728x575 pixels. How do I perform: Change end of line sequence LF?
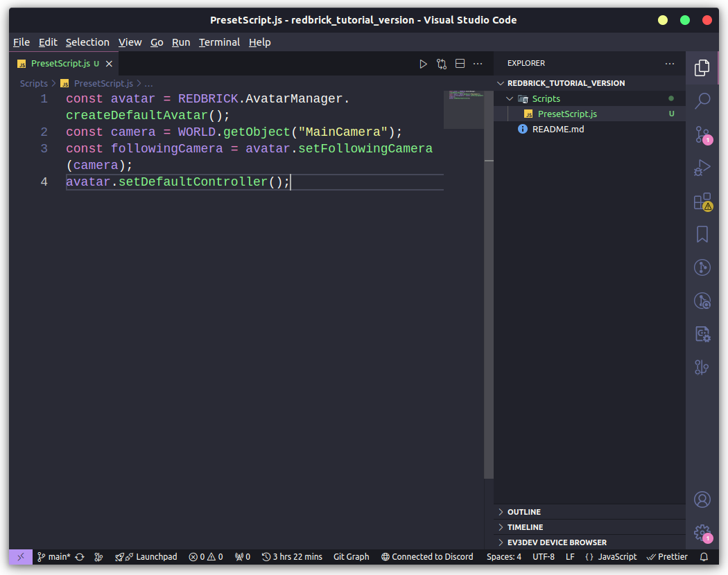570,556
